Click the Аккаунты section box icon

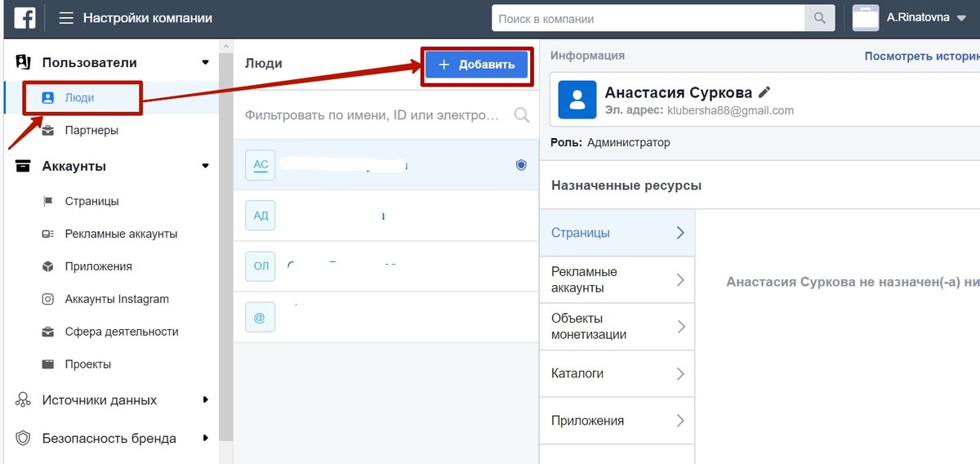click(x=24, y=166)
